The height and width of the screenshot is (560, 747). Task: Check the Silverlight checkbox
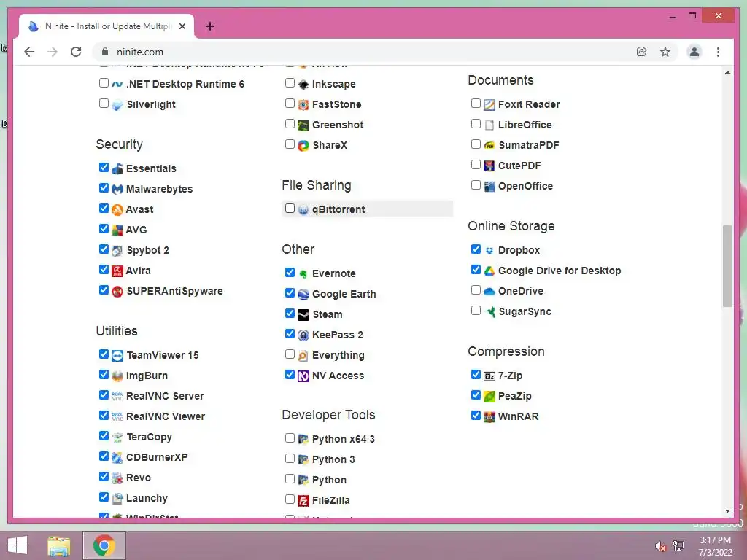pyautogui.click(x=104, y=103)
